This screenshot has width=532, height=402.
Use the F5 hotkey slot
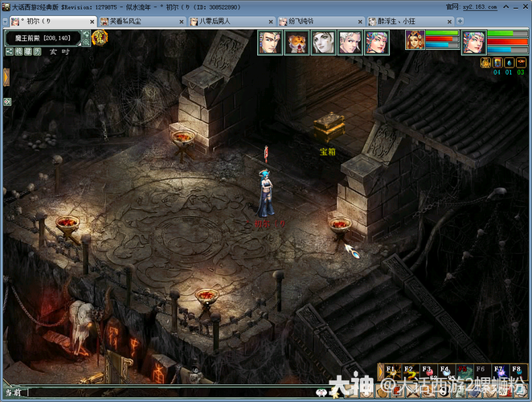[464, 372]
